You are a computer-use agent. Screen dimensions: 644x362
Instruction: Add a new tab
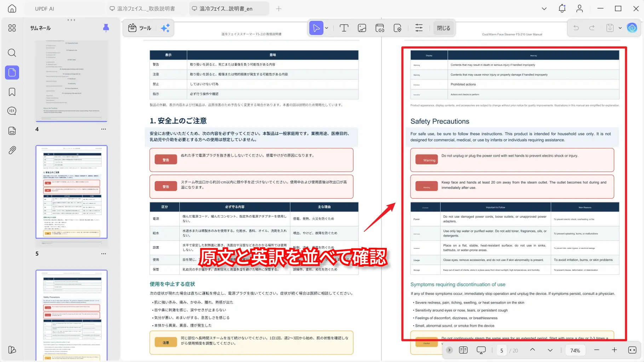pyautogui.click(x=278, y=8)
